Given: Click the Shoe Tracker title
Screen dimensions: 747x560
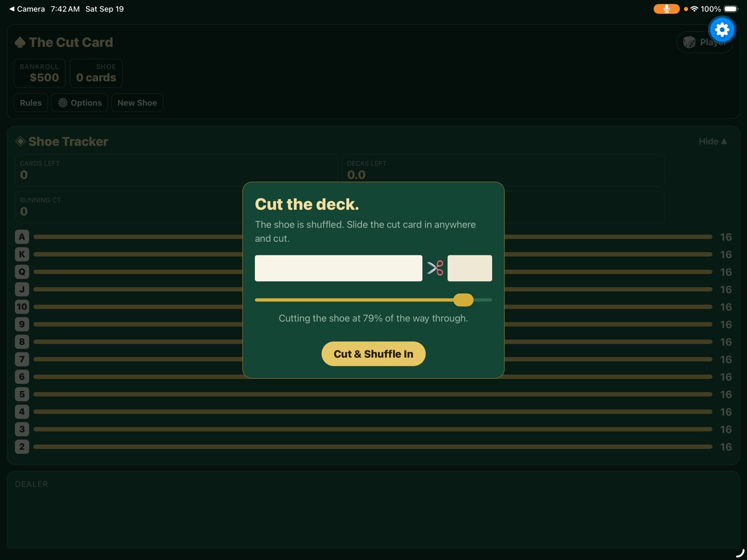Looking at the screenshot, I should tap(68, 141).
